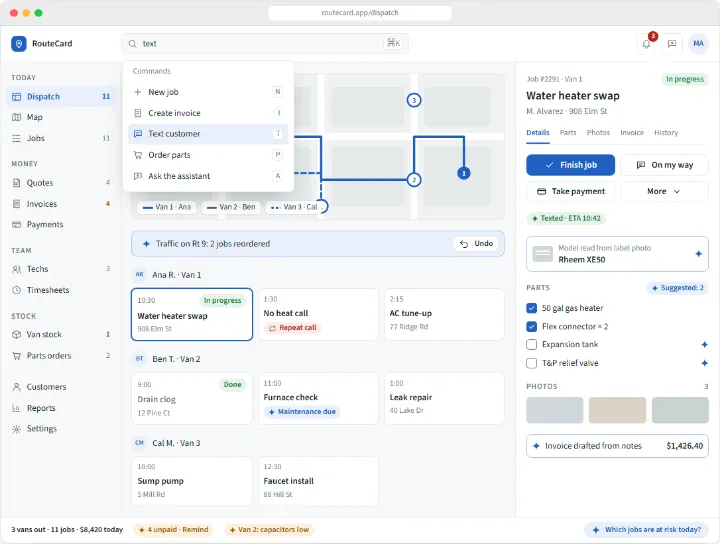This screenshot has height=544, width=720.
Task: Open Invoice drafted from notes card
Action: [x=617, y=446]
